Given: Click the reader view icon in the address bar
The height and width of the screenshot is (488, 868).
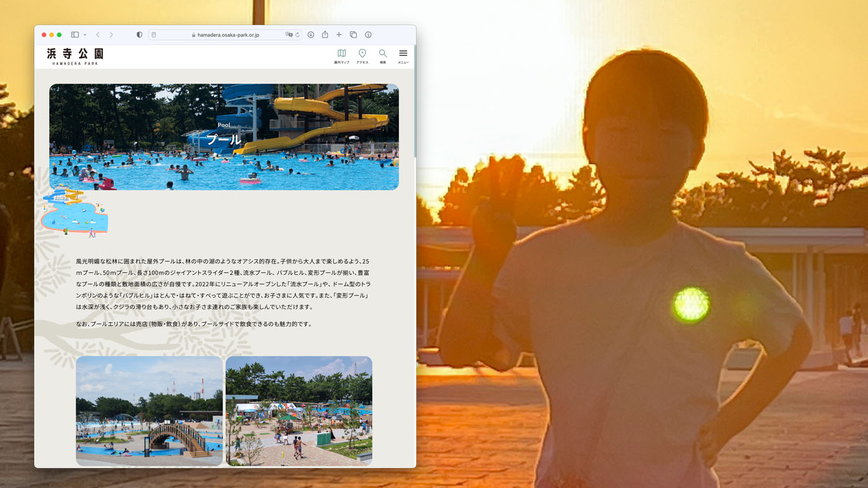Looking at the screenshot, I should click(x=153, y=35).
